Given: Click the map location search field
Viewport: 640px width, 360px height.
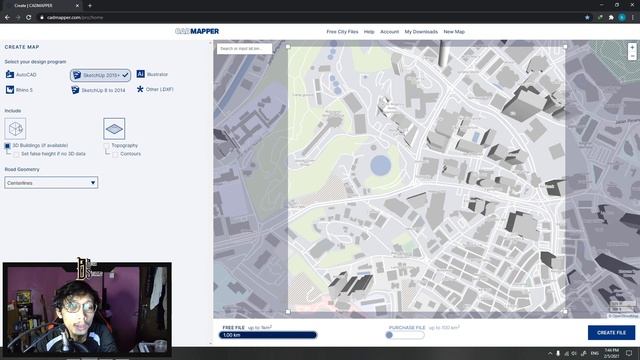Looking at the screenshot, I should (x=244, y=49).
